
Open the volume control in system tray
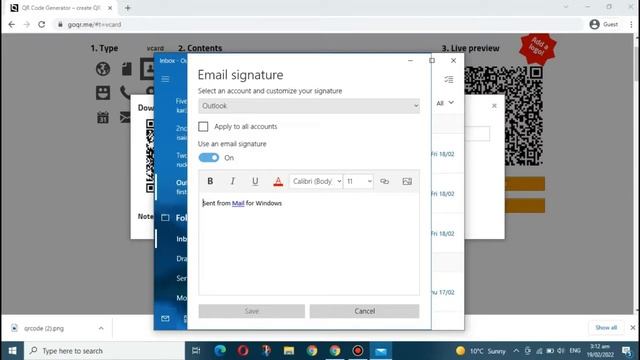pyautogui.click(x=561, y=351)
